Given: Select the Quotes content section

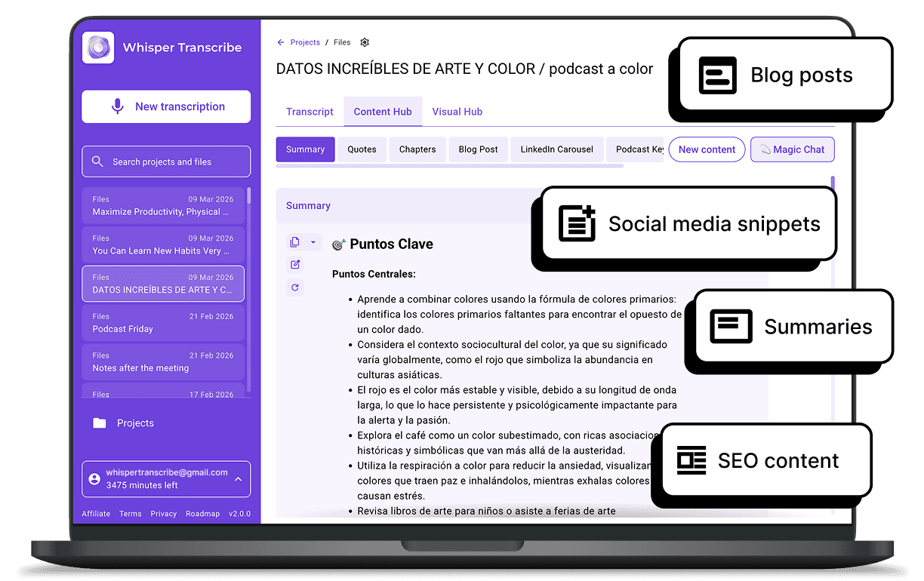Looking at the screenshot, I should (361, 149).
